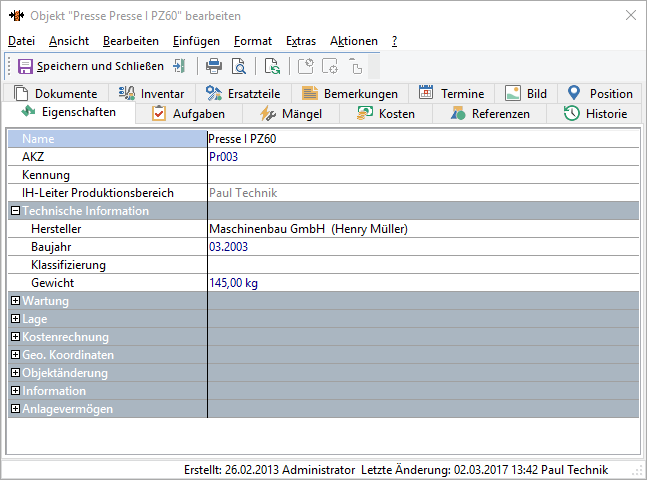Image resolution: width=647 pixels, height=480 pixels.
Task: Click the Name value field Presse I PZ60
Action: coord(423,139)
